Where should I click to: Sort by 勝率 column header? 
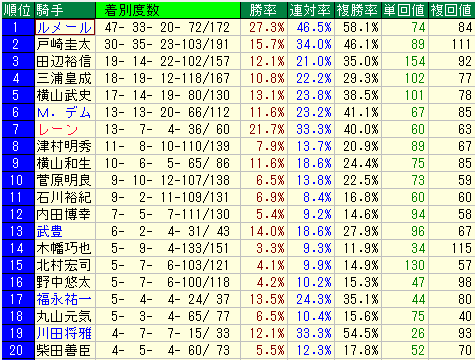[264, 10]
